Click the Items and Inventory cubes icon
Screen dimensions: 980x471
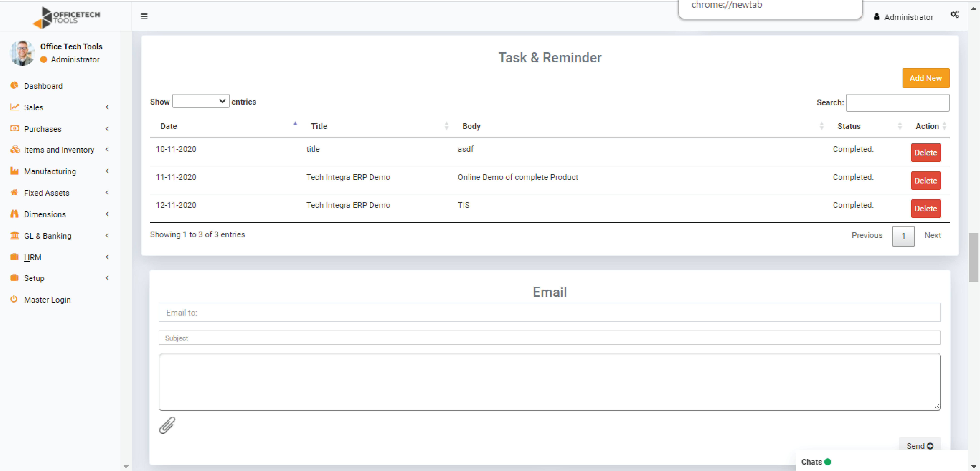pos(15,150)
